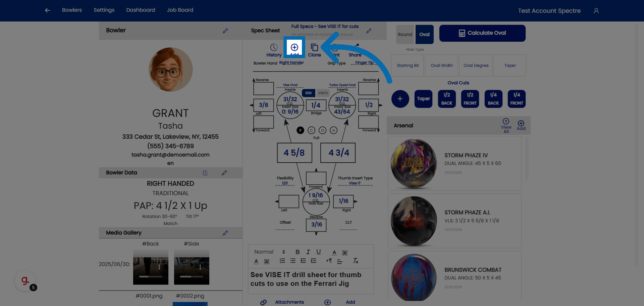Open the empty CLT selector
This screenshot has width=644, height=306.
click(348, 228)
